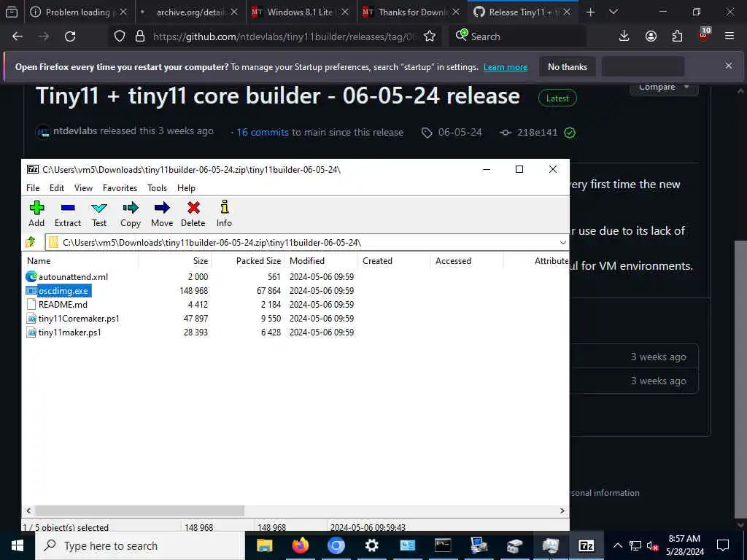
Task: Click the 06-05-24 tag link
Action: click(460, 133)
